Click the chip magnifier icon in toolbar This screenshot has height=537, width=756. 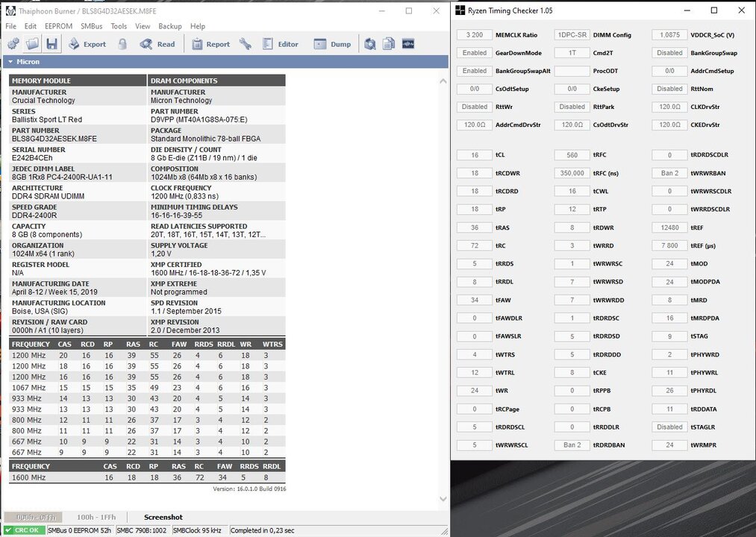coord(370,44)
